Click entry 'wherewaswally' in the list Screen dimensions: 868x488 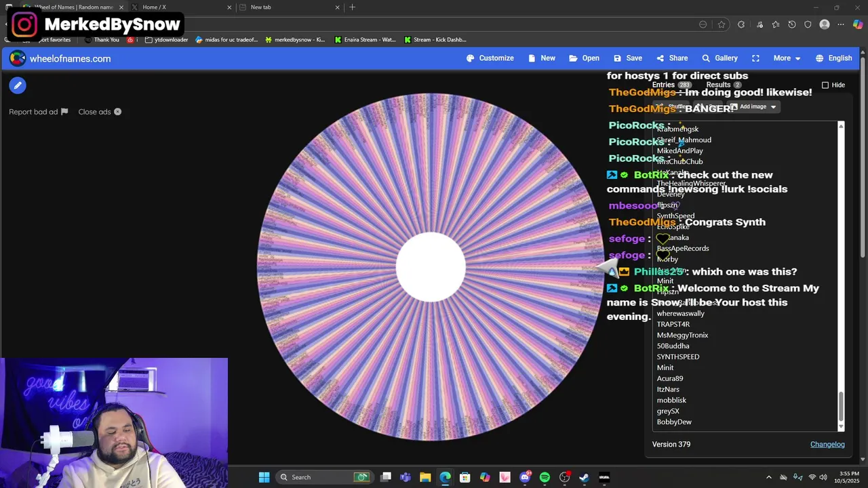click(680, 313)
